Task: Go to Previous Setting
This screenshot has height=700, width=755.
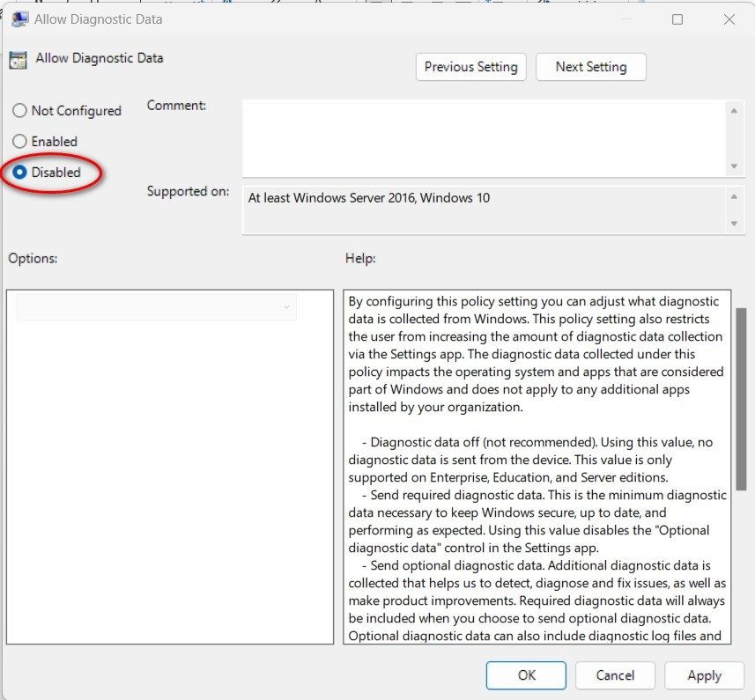Action: [x=470, y=67]
